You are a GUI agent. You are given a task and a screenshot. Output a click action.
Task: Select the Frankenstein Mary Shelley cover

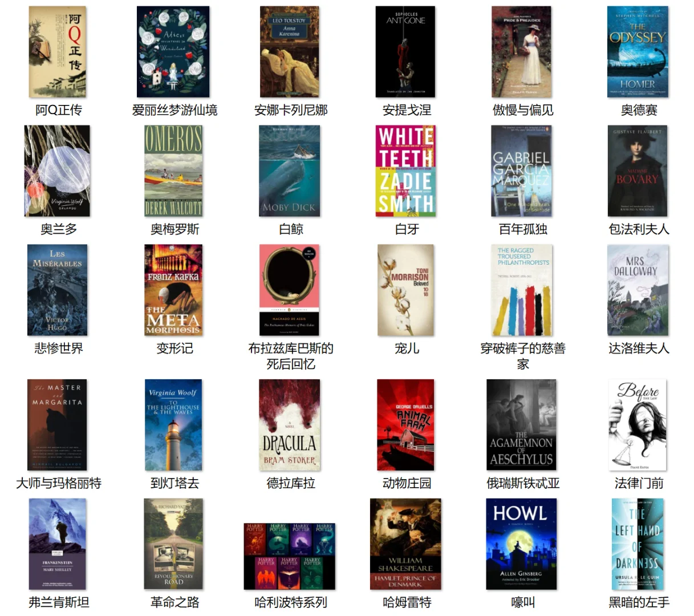pyautogui.click(x=58, y=544)
